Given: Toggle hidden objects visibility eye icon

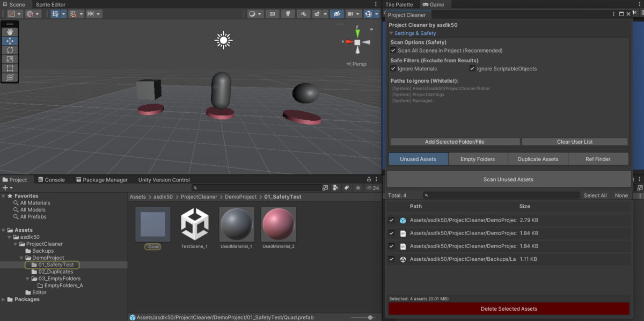Looking at the screenshot, I should (x=337, y=14).
